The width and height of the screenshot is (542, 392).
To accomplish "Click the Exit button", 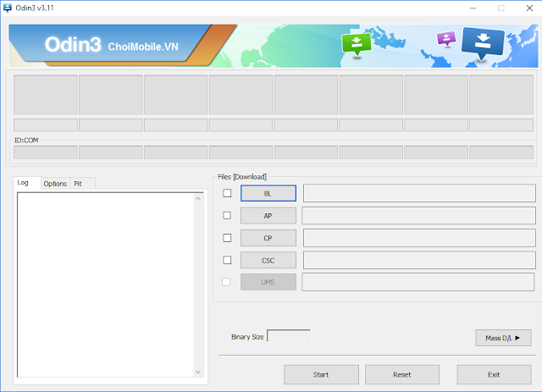I will click(494, 375).
